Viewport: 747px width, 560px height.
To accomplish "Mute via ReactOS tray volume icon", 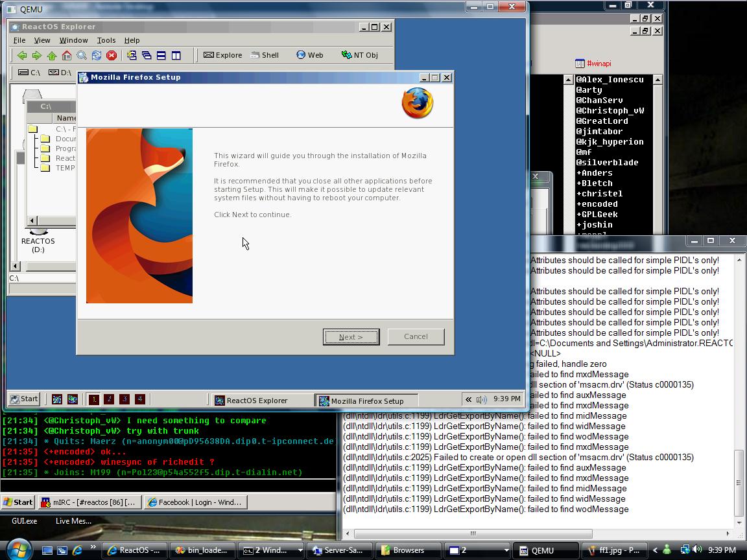I will tap(481, 400).
